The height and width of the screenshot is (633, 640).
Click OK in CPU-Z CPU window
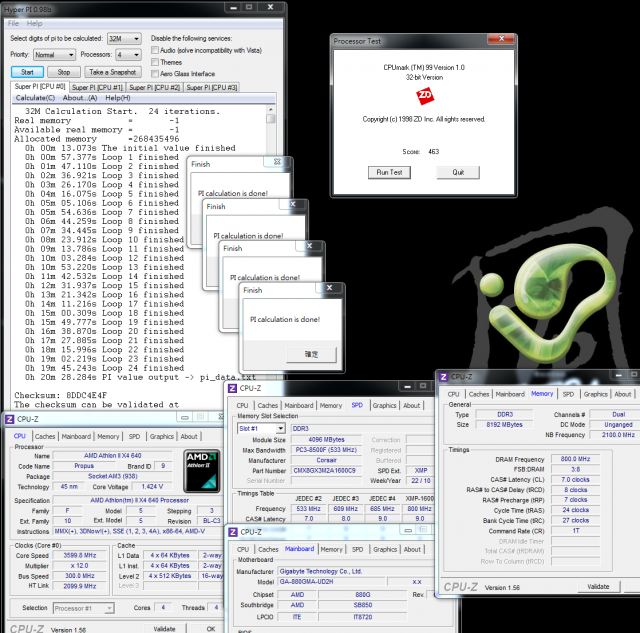211,629
